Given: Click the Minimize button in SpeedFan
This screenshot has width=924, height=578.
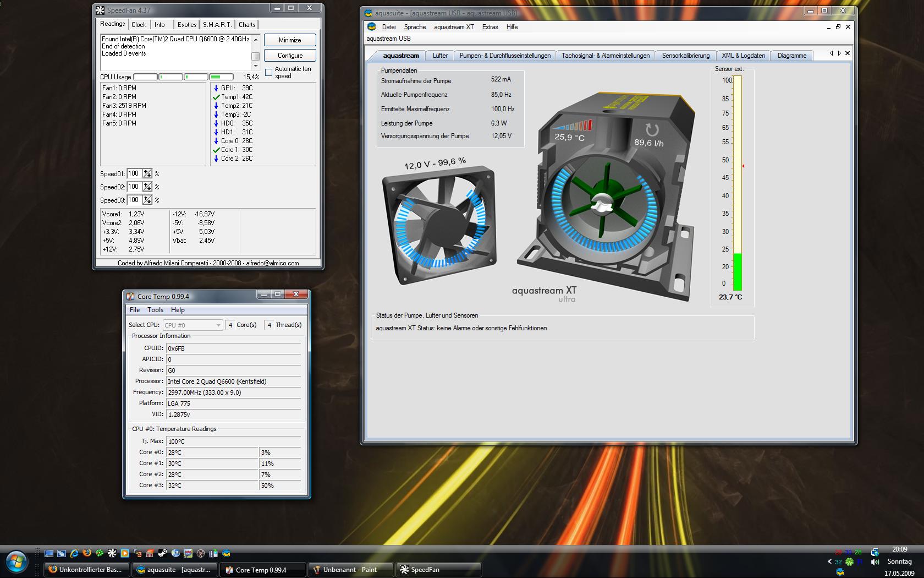Looking at the screenshot, I should [290, 40].
